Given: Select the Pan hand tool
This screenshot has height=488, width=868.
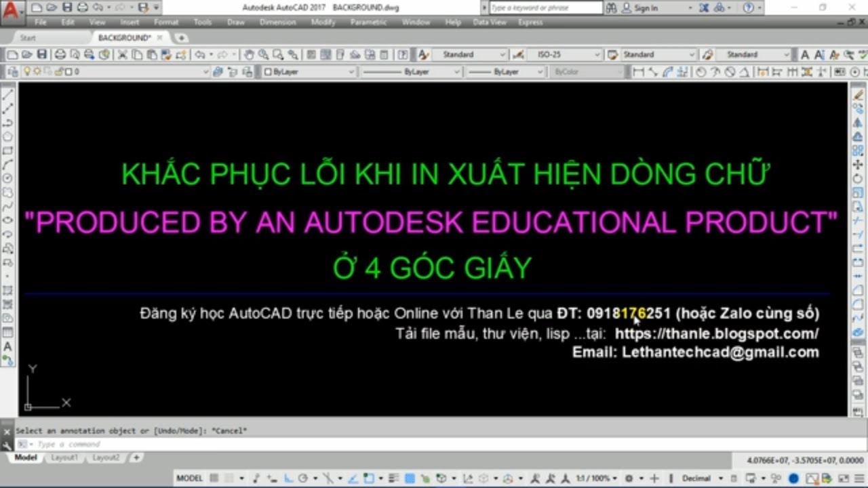Looking at the screenshot, I should [x=249, y=54].
